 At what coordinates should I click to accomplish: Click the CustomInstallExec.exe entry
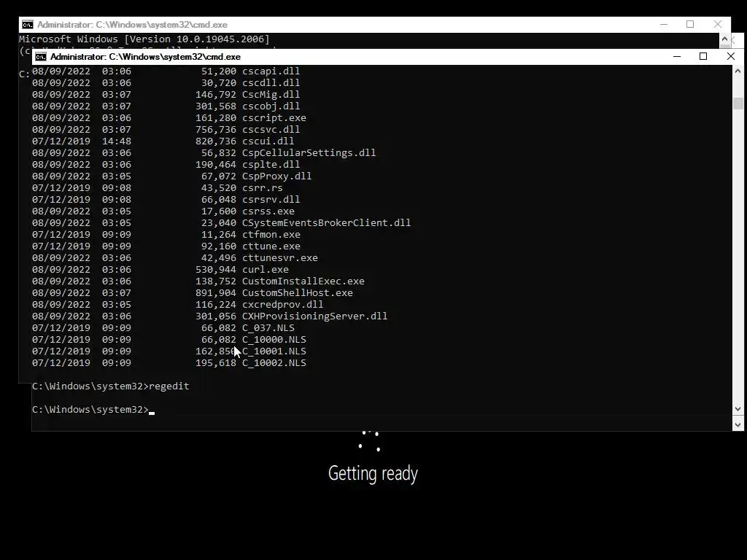198,281
